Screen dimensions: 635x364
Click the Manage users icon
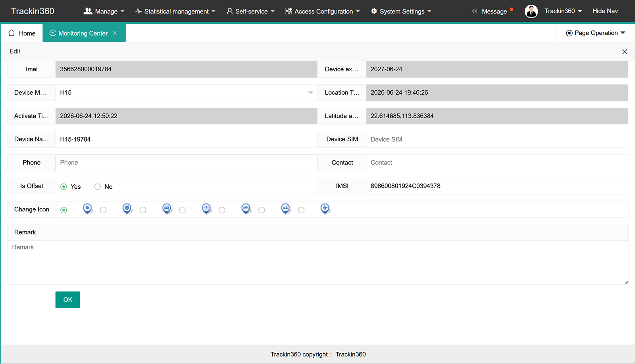click(x=88, y=11)
